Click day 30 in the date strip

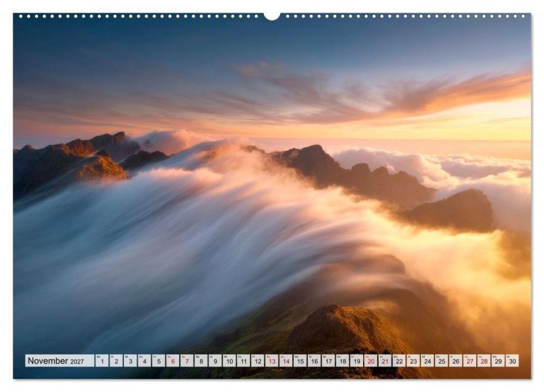pos(513,361)
